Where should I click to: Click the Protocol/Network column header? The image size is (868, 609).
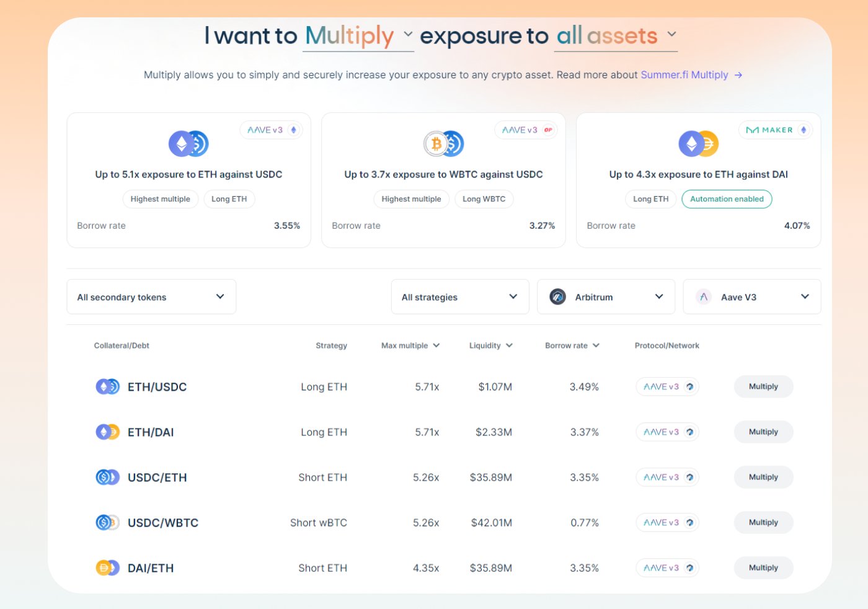coord(667,345)
